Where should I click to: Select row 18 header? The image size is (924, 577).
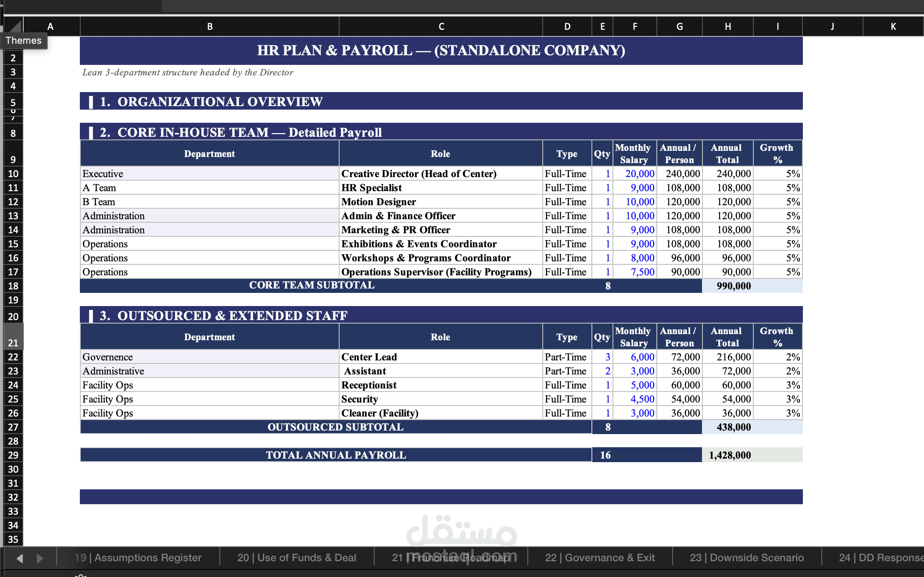point(13,286)
